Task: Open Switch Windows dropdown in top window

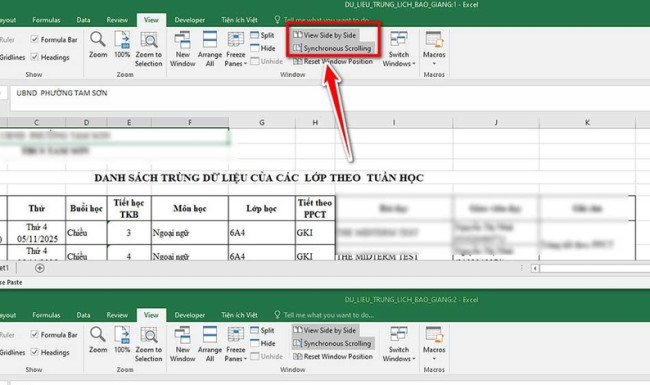Action: (399, 49)
